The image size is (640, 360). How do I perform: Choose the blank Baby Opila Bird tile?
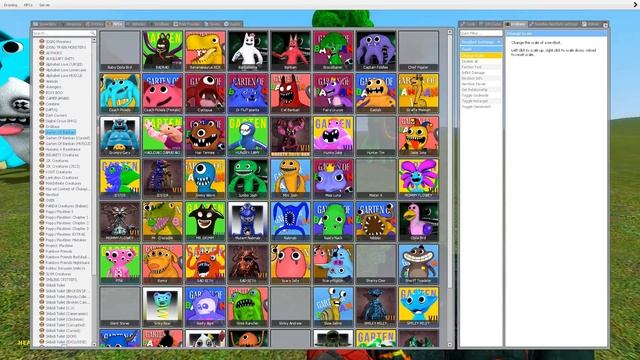coord(120,51)
